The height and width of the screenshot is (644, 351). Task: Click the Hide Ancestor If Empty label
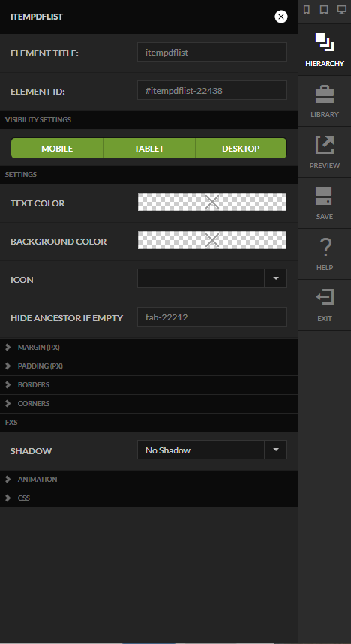click(x=67, y=318)
